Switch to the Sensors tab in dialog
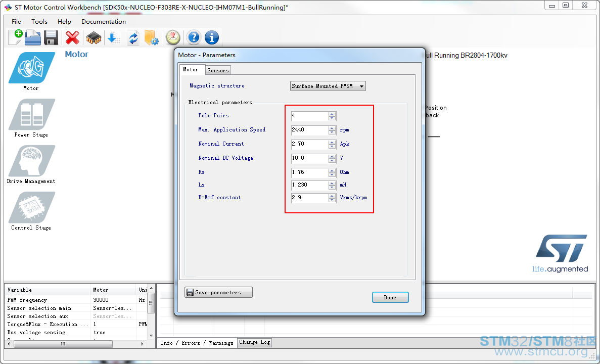The image size is (600, 364). [x=218, y=70]
